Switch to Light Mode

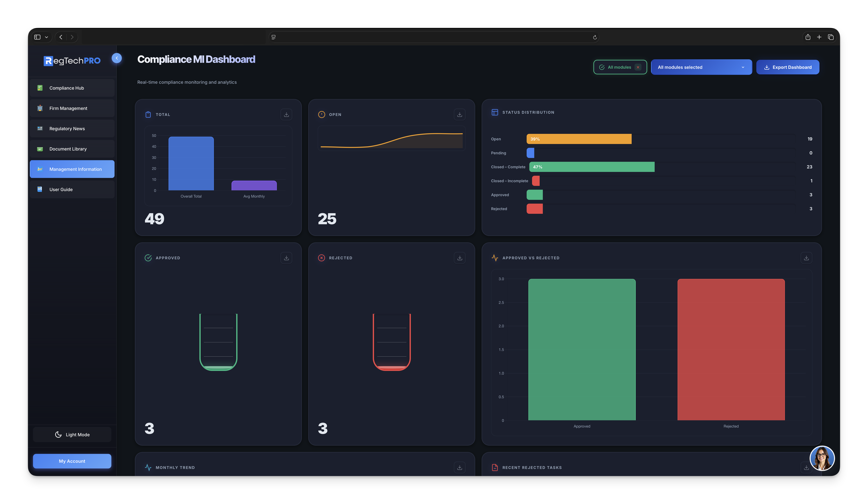click(72, 434)
